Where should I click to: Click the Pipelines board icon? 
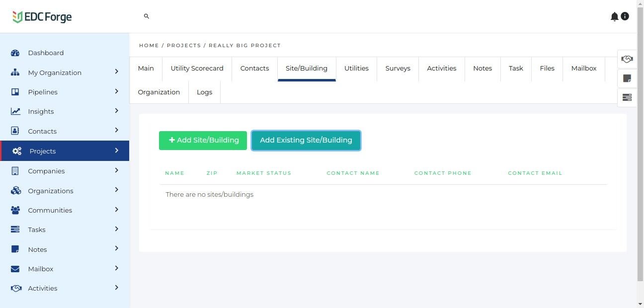tap(15, 92)
